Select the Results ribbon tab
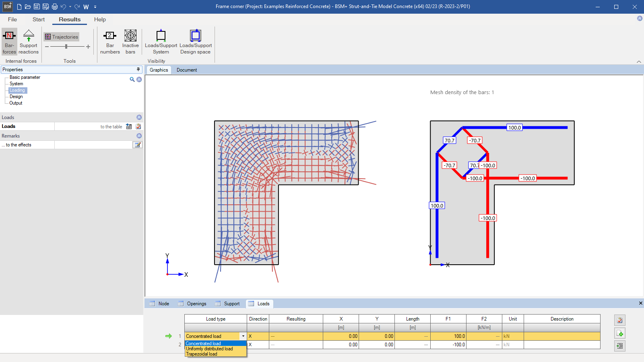This screenshot has width=644, height=362. pyautogui.click(x=70, y=19)
